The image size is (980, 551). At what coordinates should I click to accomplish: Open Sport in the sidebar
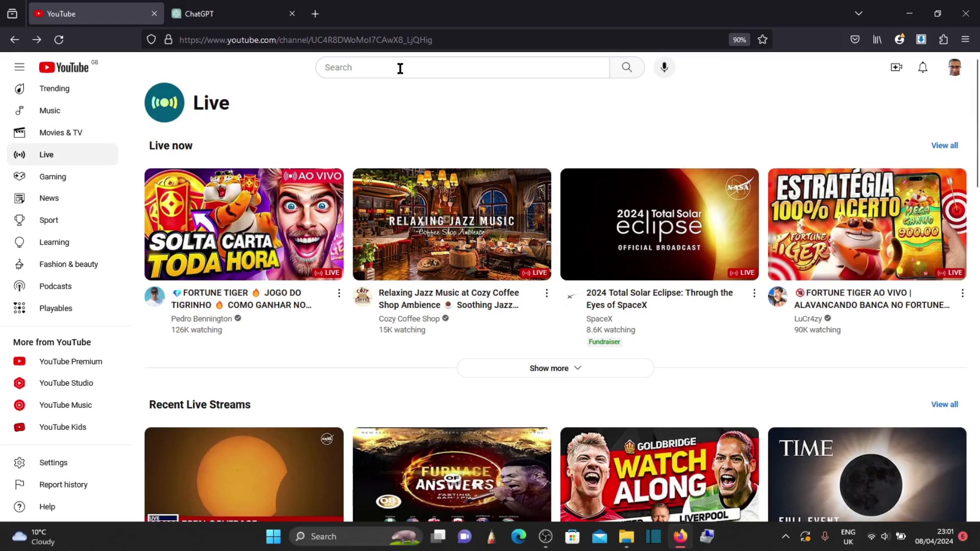click(x=62, y=220)
